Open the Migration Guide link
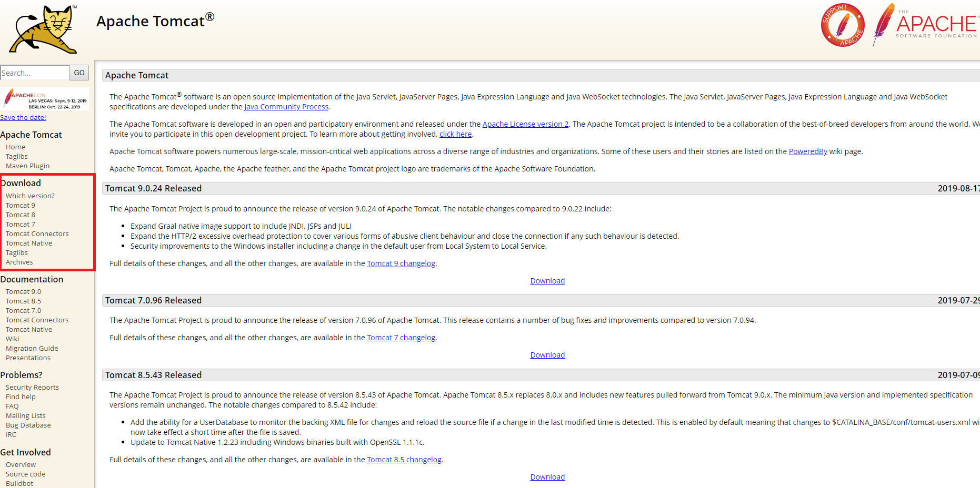 32,348
